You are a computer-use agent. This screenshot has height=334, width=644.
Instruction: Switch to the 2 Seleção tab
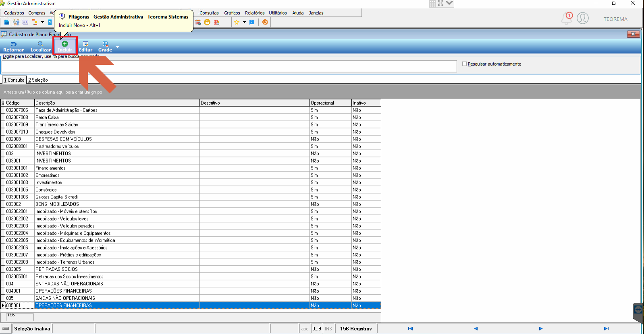coord(38,80)
